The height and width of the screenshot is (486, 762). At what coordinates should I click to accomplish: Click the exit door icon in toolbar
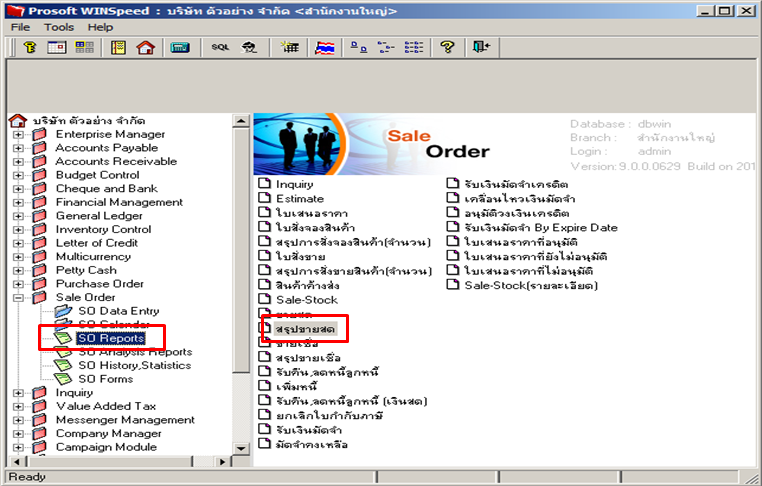[481, 47]
